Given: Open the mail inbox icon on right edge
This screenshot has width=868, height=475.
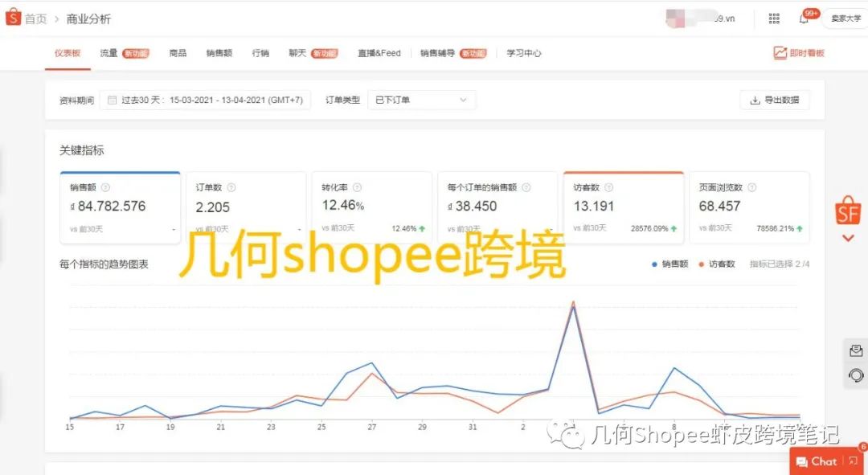Looking at the screenshot, I should click(855, 350).
